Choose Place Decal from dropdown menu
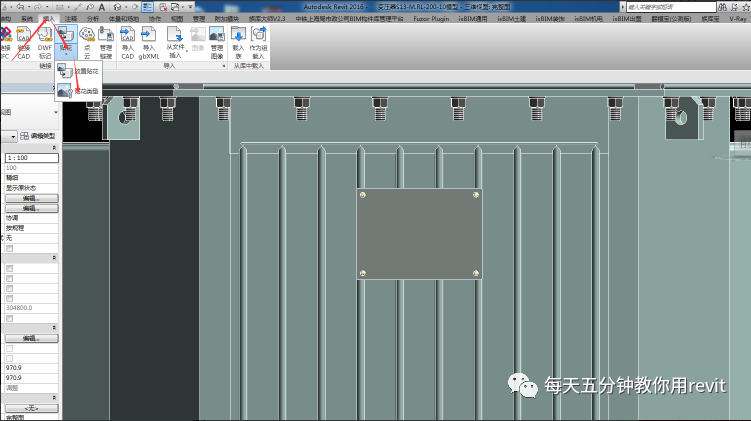This screenshot has width=751, height=421. pyautogui.click(x=78, y=71)
